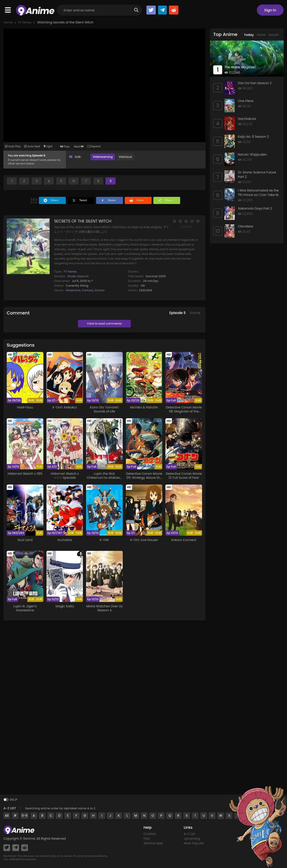Open InuYasha suggestion thumbnail
Image resolution: width=287 pixels, height=868 pixels.
pyautogui.click(x=65, y=510)
